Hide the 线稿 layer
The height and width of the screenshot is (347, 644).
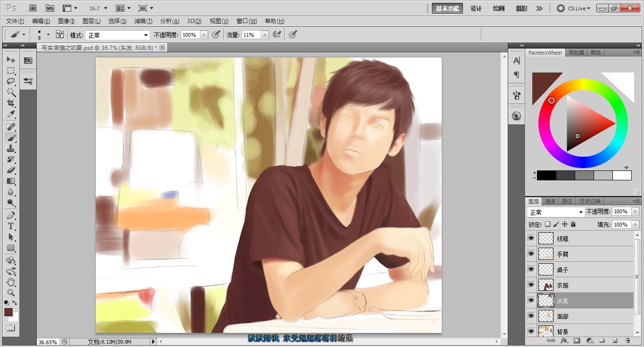pyautogui.click(x=531, y=239)
